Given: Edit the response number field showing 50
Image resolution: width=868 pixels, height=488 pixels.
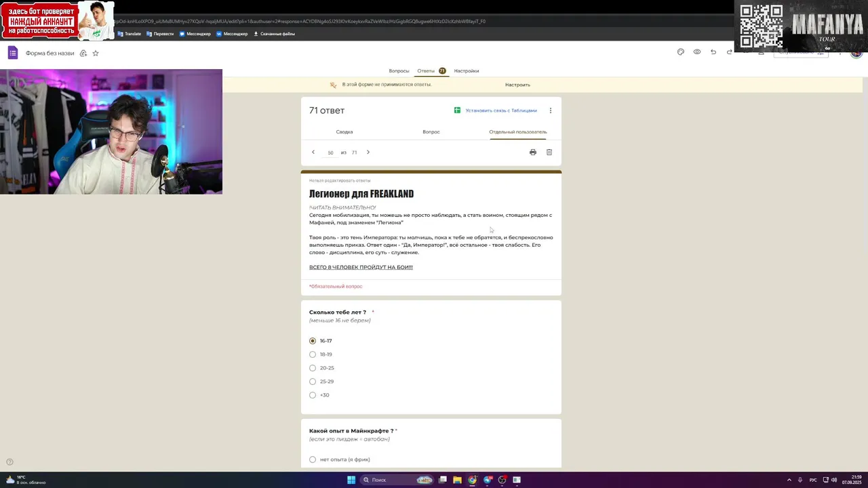Looking at the screenshot, I should coord(330,152).
